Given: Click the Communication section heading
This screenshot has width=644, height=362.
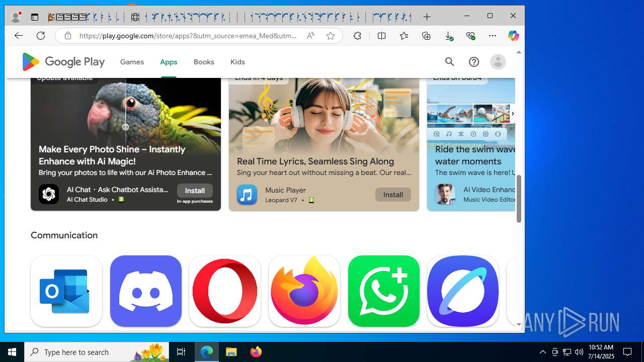Looking at the screenshot, I should tap(64, 235).
